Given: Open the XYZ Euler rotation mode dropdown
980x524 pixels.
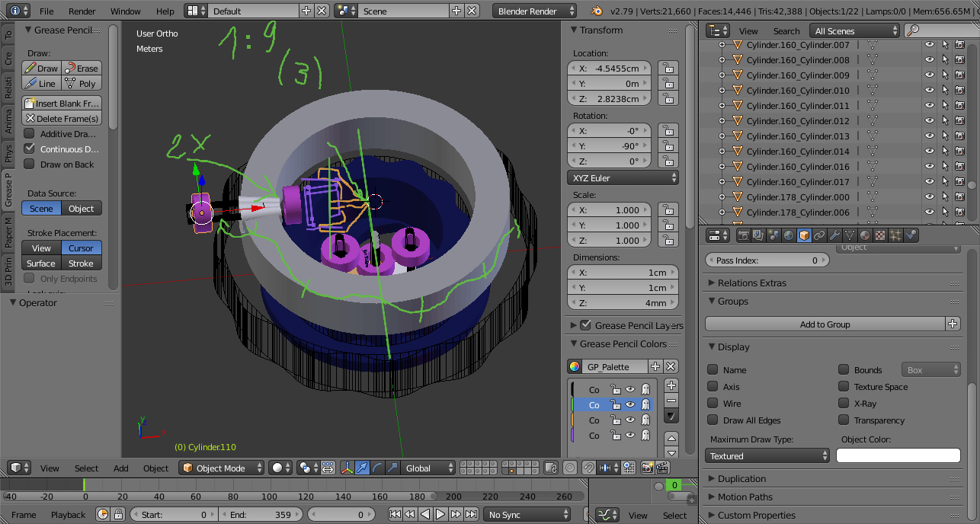Looking at the screenshot, I should coord(623,177).
